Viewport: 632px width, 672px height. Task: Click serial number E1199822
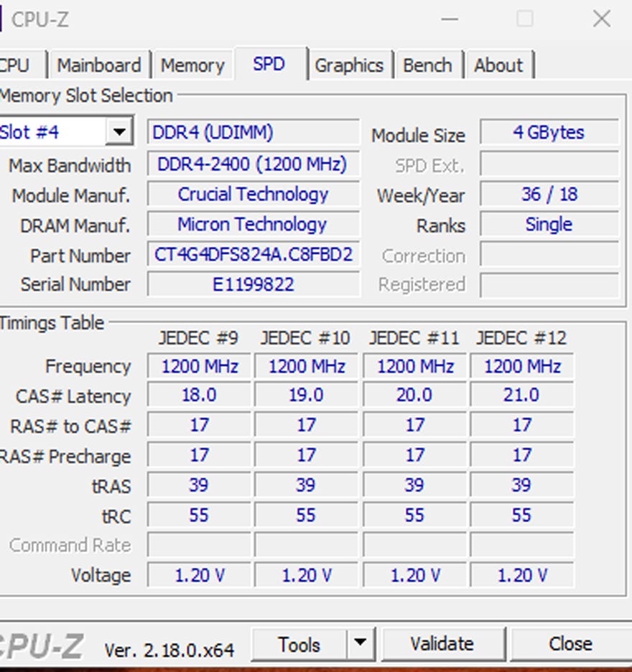coord(254,284)
